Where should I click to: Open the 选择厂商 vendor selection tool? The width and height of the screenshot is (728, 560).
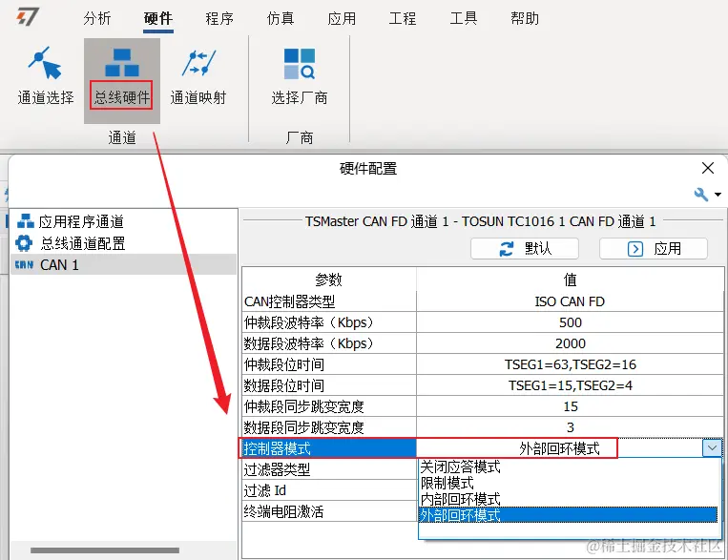[x=300, y=76]
